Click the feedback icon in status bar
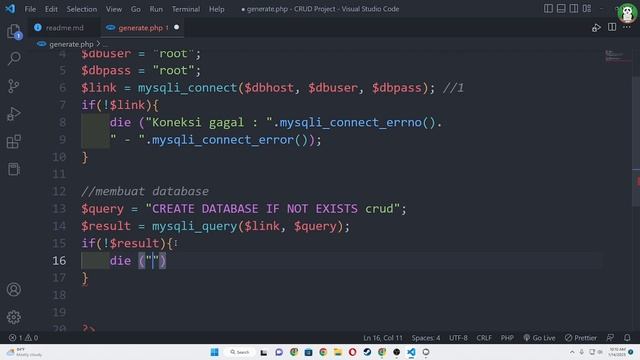The image size is (640, 360). click(x=610, y=338)
